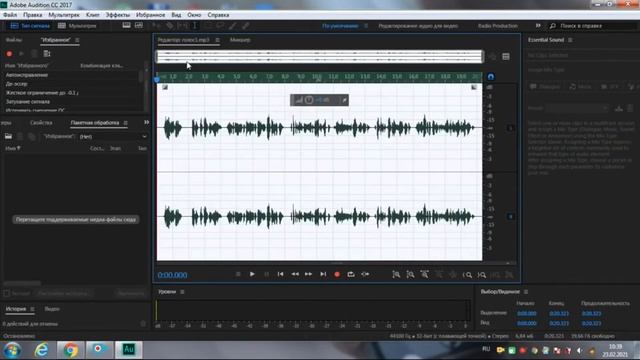Open the Мультитрек menu
640x360 pixels.
(x=64, y=15)
